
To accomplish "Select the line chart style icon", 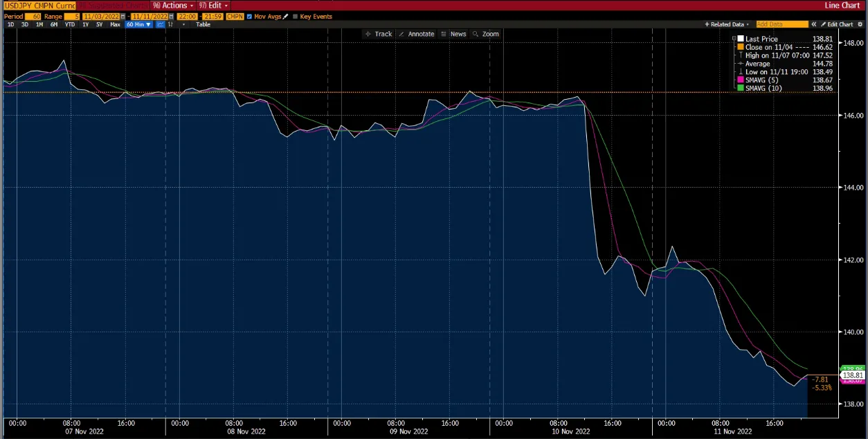I will pyautogui.click(x=160, y=24).
